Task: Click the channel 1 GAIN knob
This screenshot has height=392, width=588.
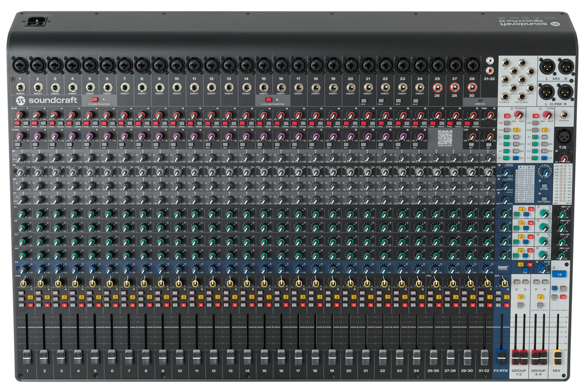Action: [x=20, y=115]
